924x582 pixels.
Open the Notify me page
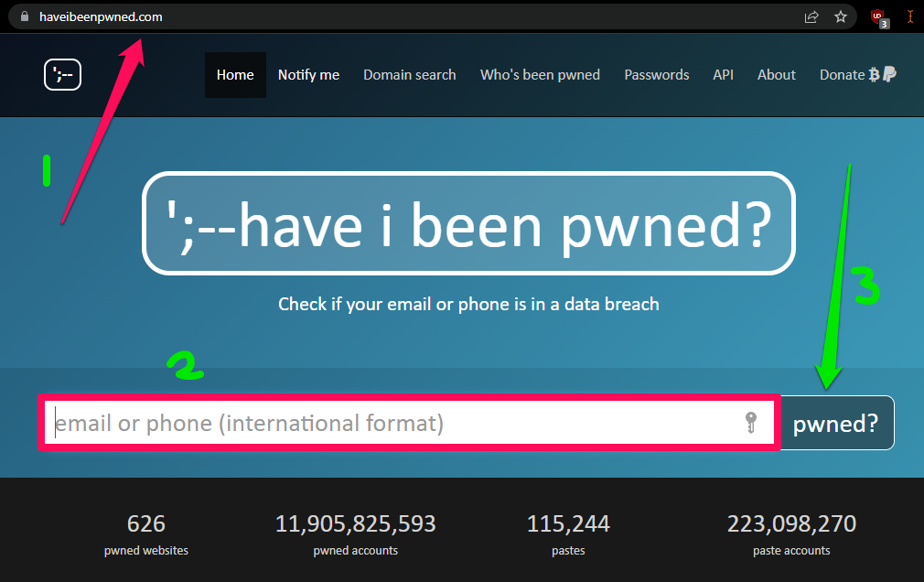pyautogui.click(x=309, y=75)
